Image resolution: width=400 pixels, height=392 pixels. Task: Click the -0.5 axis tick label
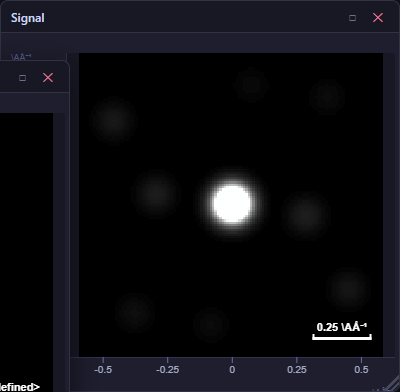click(x=103, y=369)
